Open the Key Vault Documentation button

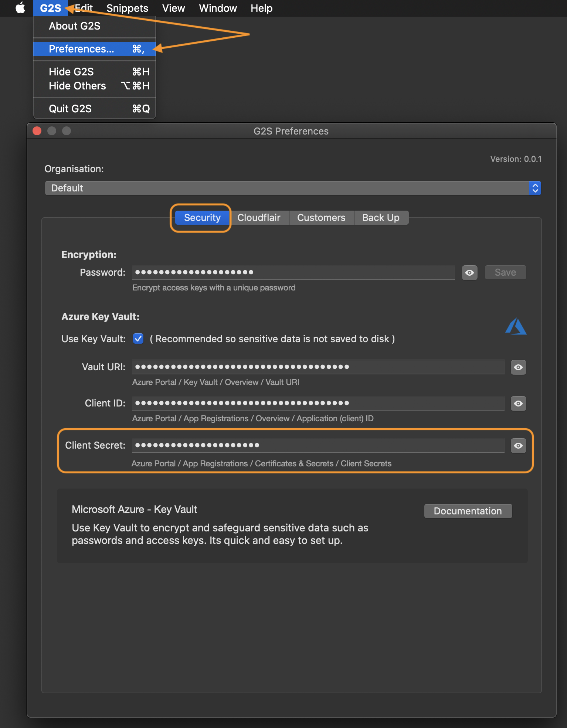pyautogui.click(x=468, y=511)
